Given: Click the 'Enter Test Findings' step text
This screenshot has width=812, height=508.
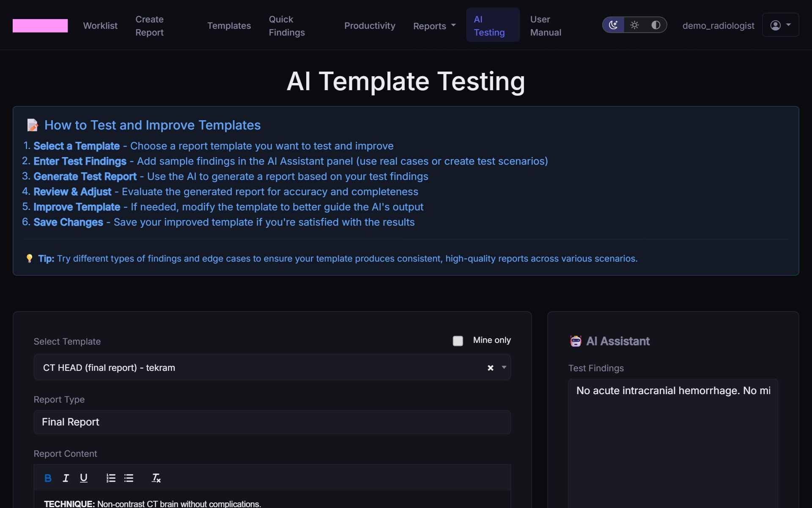Looking at the screenshot, I should pos(80,161).
